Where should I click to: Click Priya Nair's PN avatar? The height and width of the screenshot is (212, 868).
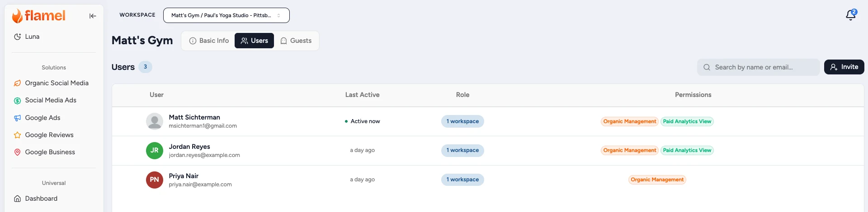coord(155,180)
